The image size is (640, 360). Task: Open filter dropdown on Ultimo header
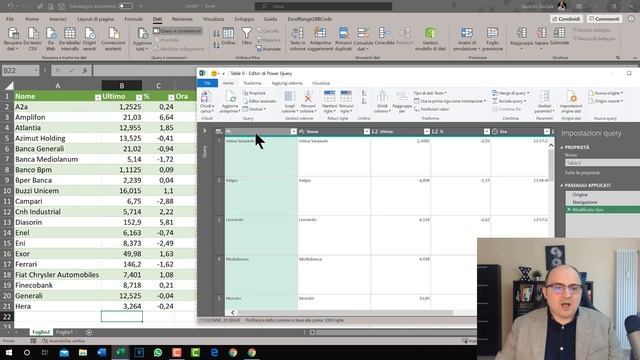139,97
